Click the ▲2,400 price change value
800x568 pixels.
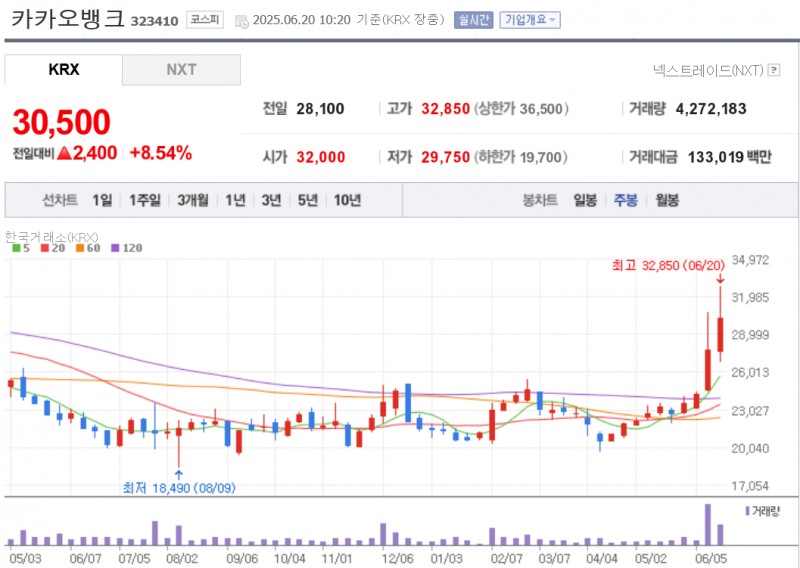tap(87, 153)
